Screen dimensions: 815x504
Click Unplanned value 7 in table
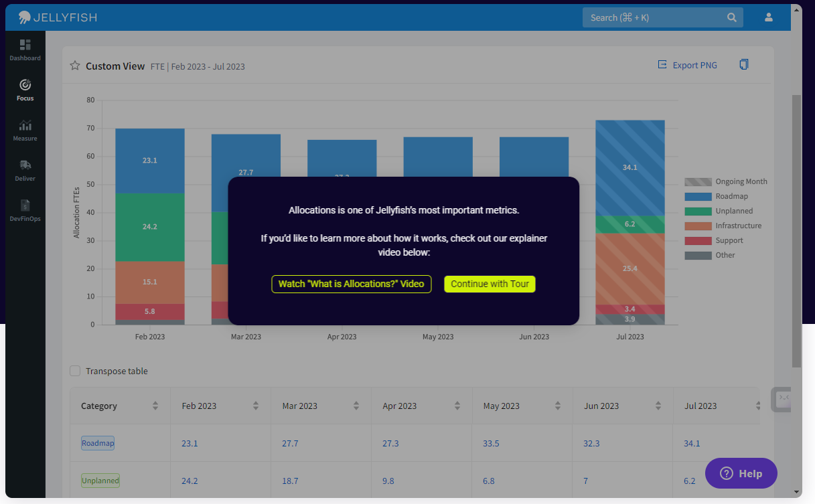586,481
